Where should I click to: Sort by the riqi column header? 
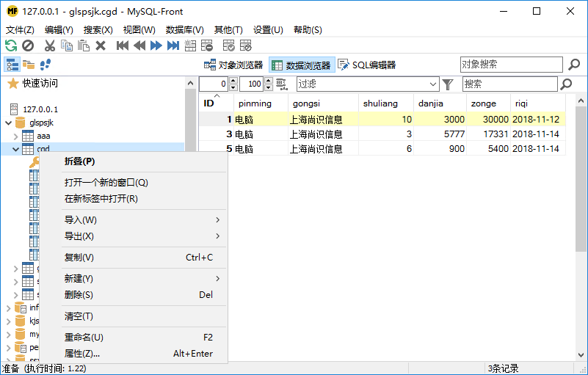[538, 103]
